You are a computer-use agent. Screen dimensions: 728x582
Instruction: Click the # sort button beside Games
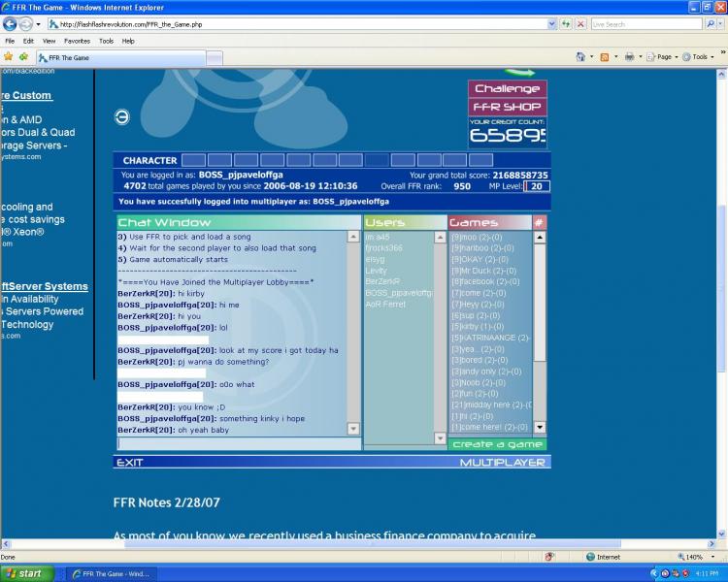click(539, 223)
